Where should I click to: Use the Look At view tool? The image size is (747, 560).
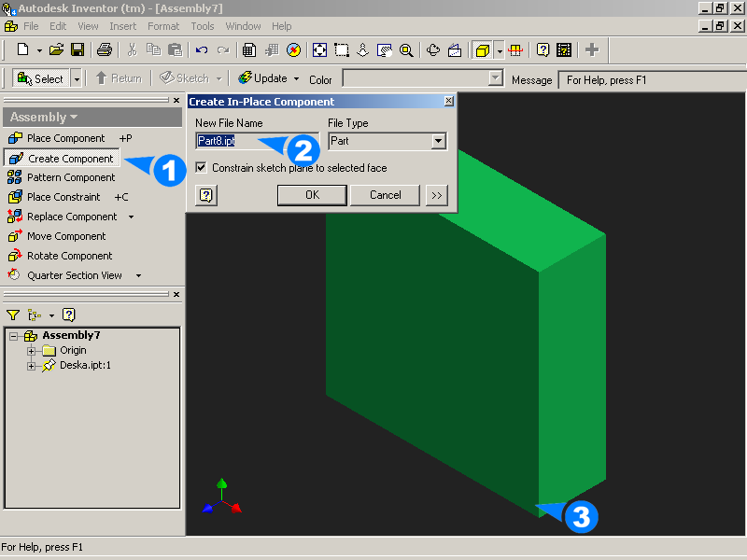pyautogui.click(x=455, y=49)
